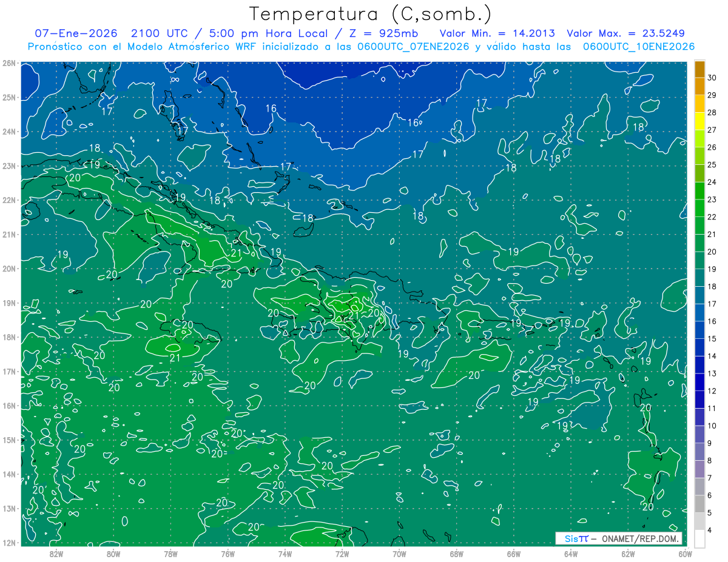Screen dimensions: 728x562
Task: Click the longitude axis label 70W
Action: coord(399,554)
